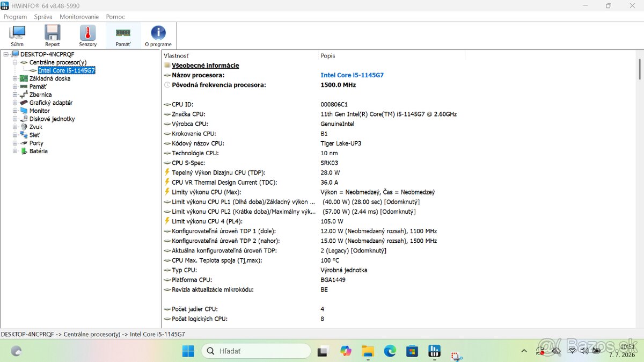Collapse the Centrálne procesor(y) node
The width and height of the screenshot is (644, 362).
click(x=16, y=62)
